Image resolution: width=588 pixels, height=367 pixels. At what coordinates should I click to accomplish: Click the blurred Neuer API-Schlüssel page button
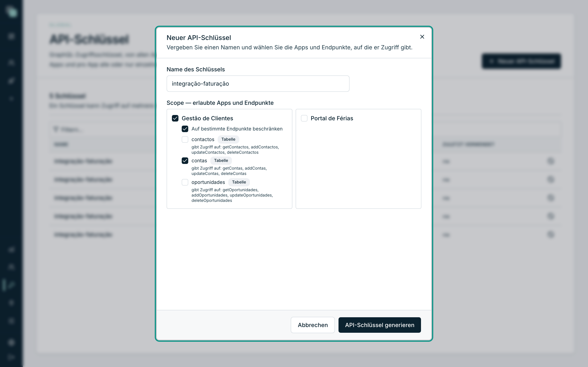pyautogui.click(x=521, y=61)
